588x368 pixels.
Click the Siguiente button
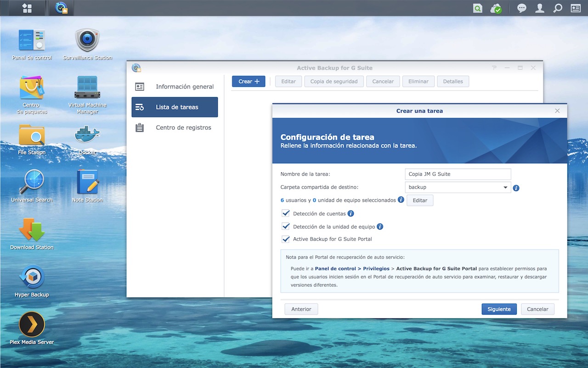[499, 309]
